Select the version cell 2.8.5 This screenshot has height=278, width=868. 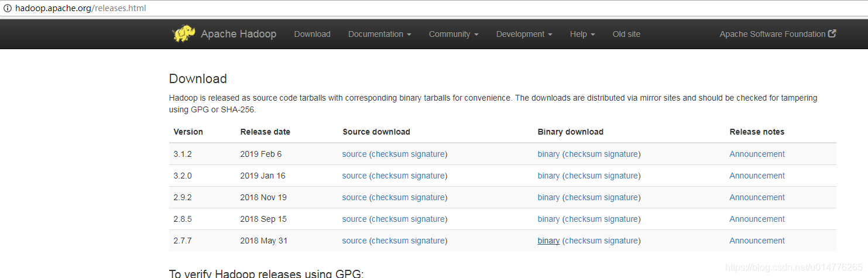coord(183,219)
